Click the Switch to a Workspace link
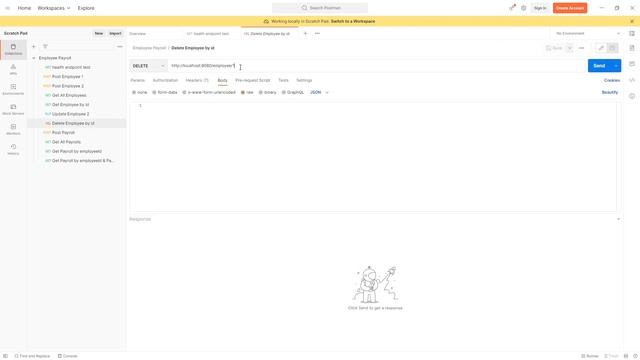 pyautogui.click(x=353, y=21)
